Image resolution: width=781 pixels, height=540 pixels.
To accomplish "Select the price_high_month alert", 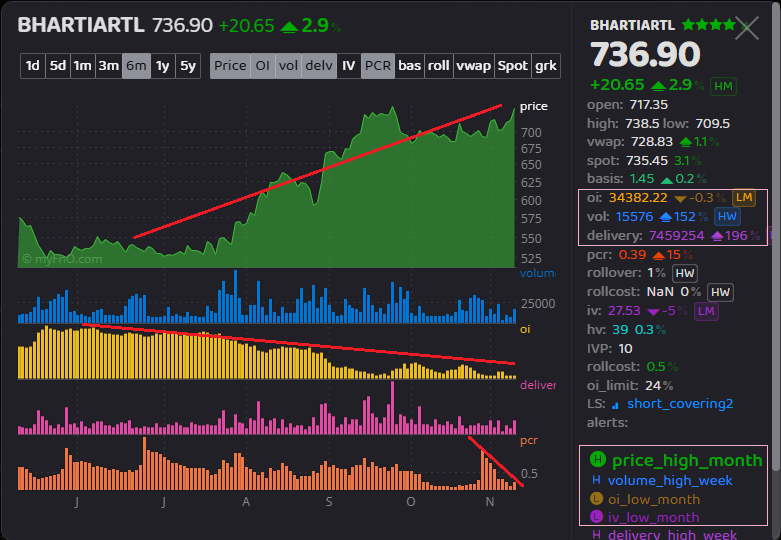I will pyautogui.click(x=687, y=460).
